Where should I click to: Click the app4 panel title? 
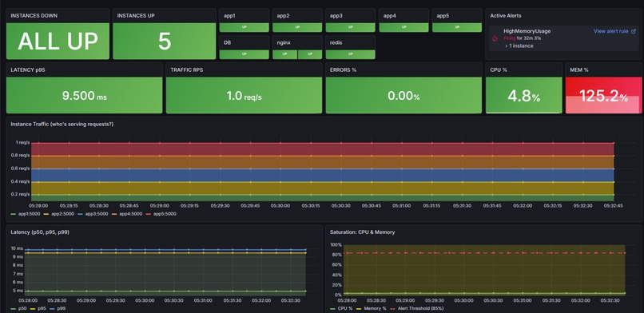point(390,16)
